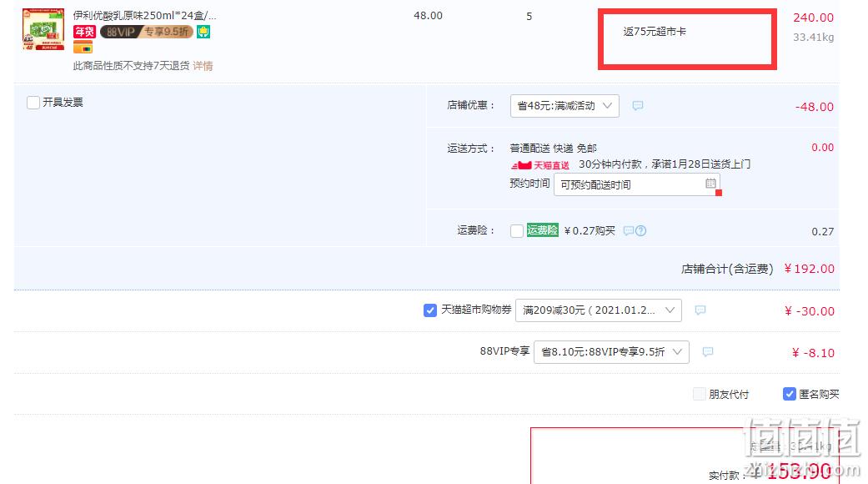Expand the 省8.10元:88VIP专享9.5折 dropdown
Viewport: 868px width, 484px height.
tap(611, 352)
